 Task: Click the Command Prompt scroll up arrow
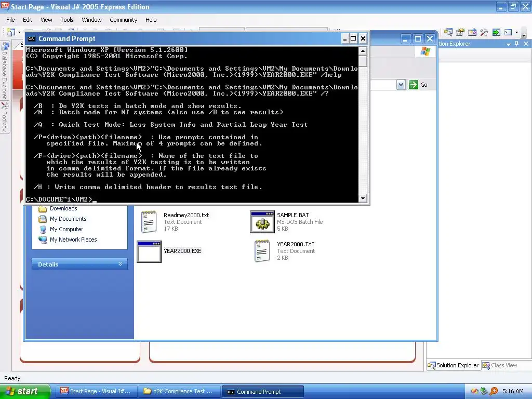tap(363, 51)
